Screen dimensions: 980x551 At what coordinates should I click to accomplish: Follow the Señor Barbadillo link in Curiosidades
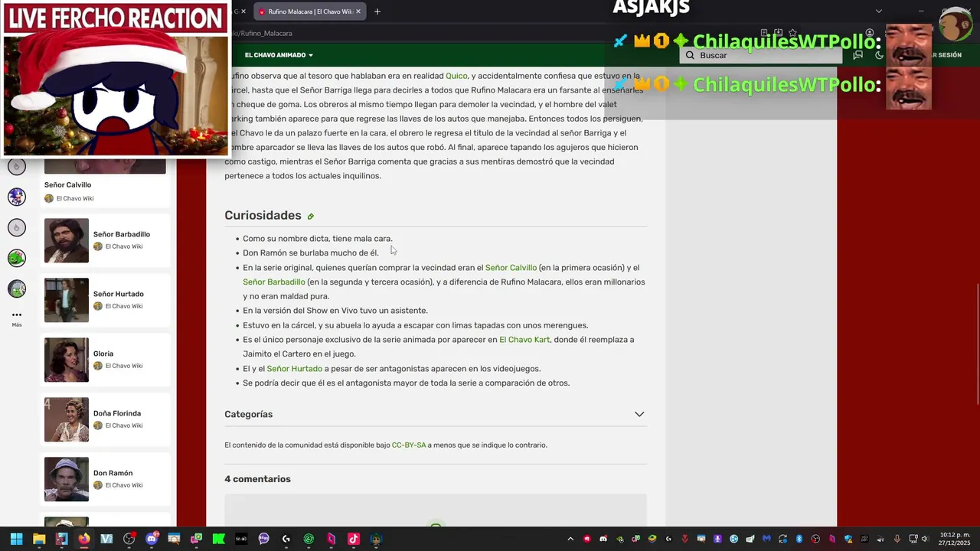pyautogui.click(x=274, y=282)
